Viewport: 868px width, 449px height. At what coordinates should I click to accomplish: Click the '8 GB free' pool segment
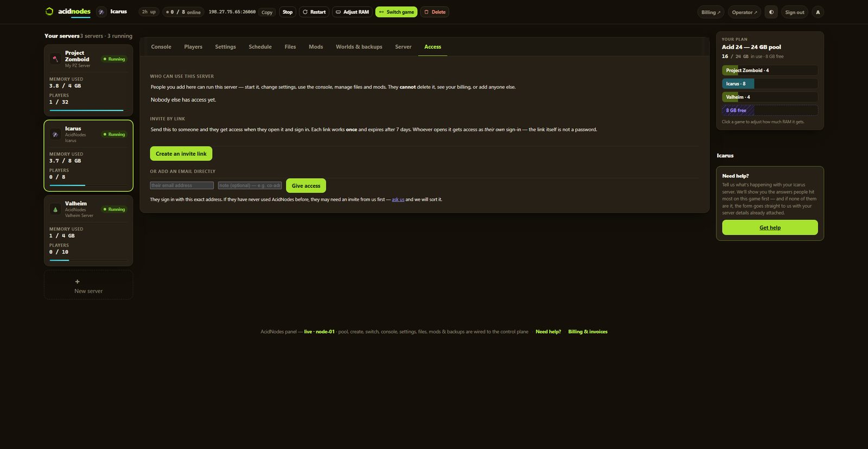(x=770, y=110)
